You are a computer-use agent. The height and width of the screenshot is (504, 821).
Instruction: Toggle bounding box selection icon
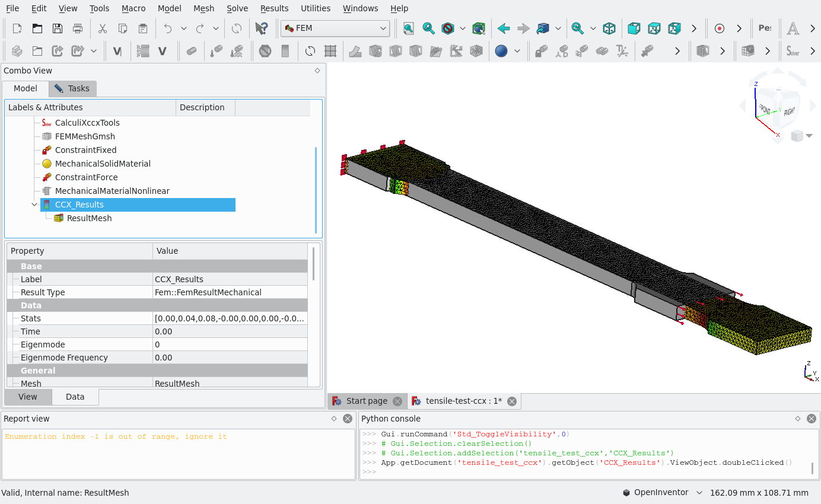478,28
